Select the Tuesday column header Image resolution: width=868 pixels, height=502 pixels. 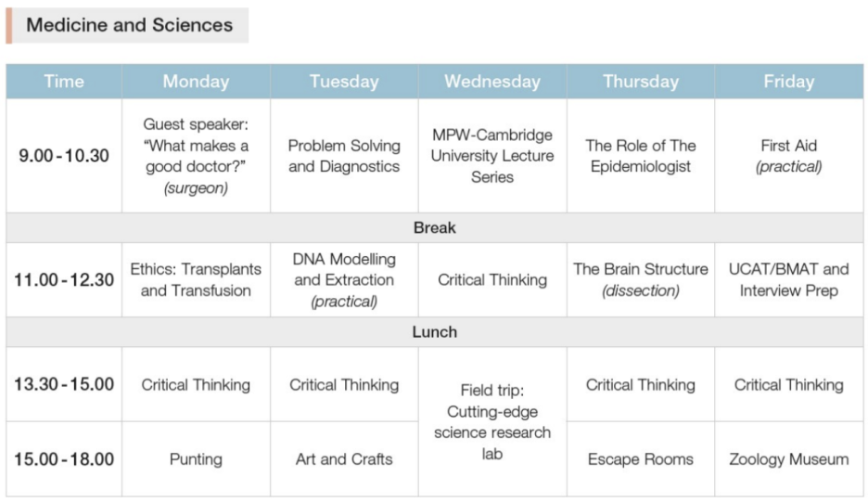tap(344, 82)
